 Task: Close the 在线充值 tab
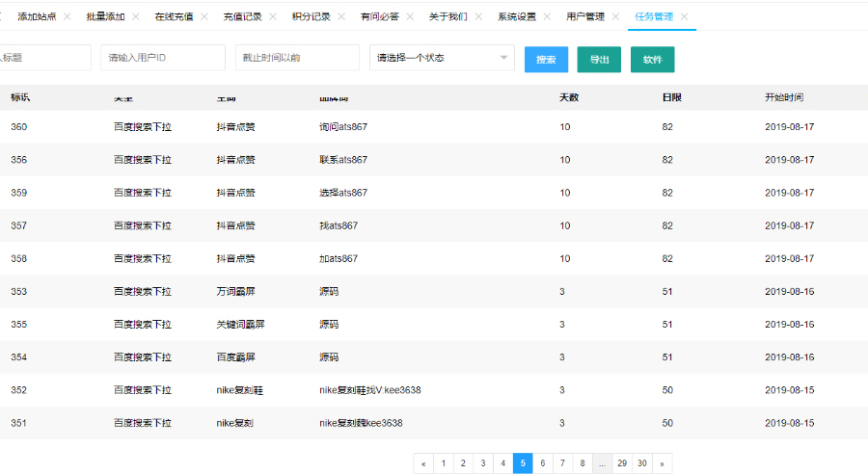(x=204, y=16)
